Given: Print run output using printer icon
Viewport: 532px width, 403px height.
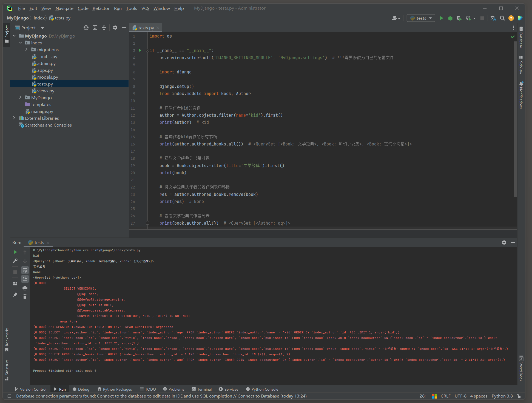Looking at the screenshot, I should 25,288.
